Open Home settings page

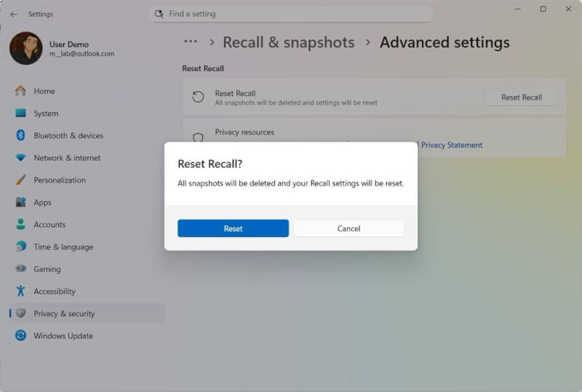pos(44,91)
